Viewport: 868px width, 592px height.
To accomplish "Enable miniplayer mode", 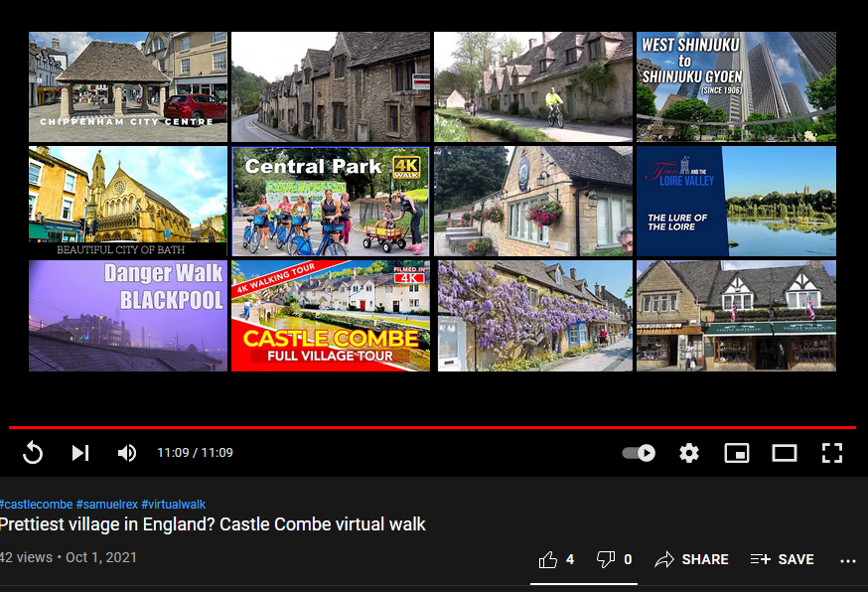I will 737,453.
